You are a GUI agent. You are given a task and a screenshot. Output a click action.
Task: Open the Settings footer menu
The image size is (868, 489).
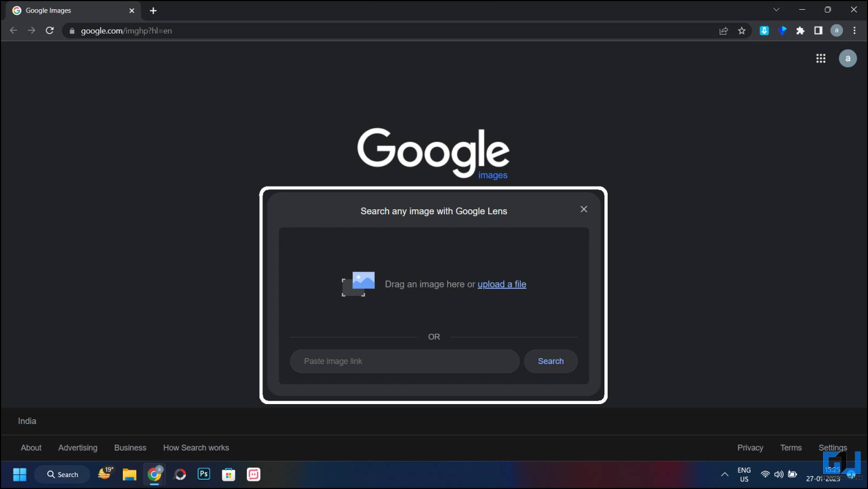pos(832,448)
